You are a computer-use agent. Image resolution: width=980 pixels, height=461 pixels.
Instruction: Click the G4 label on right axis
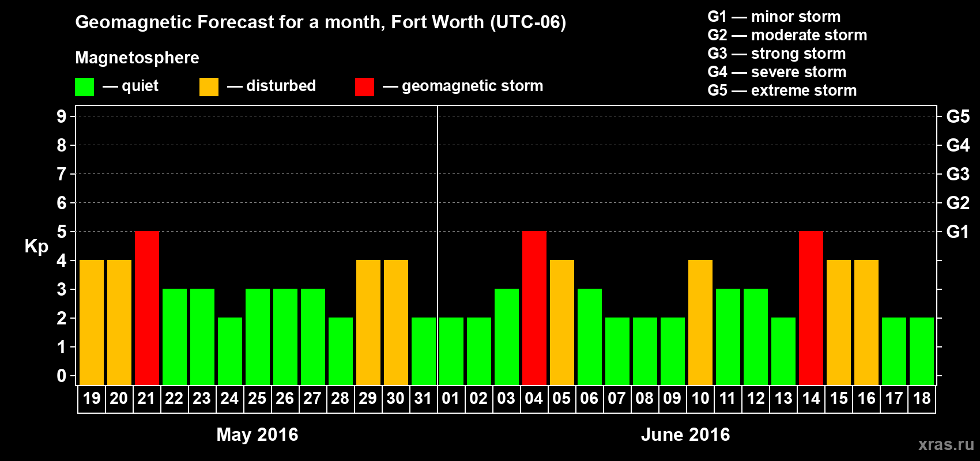[958, 145]
